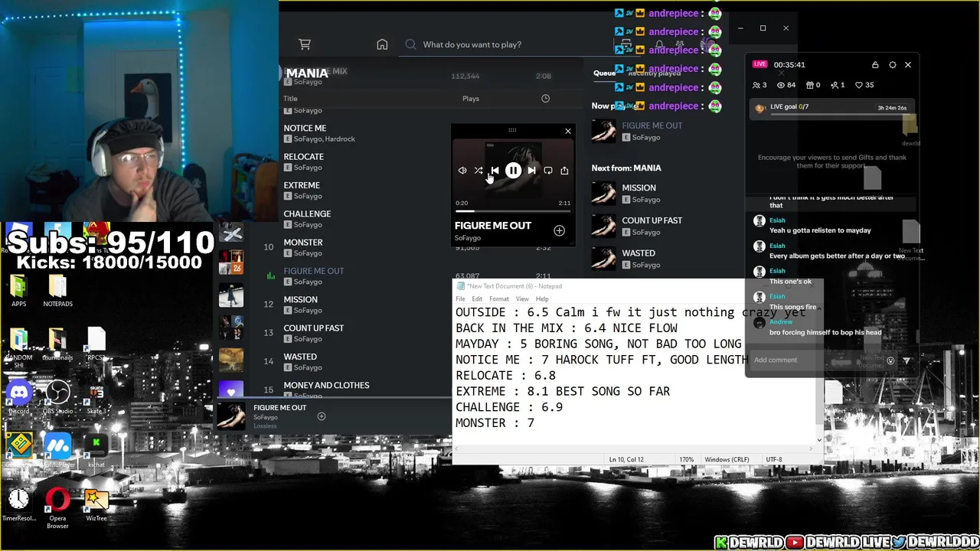The height and width of the screenshot is (551, 980).
Task: Select the highlighted FIGURE ME OUT track row
Action: click(314, 271)
